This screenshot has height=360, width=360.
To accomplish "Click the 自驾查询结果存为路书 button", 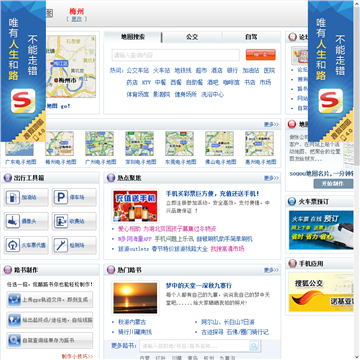I will [x=50, y=340].
